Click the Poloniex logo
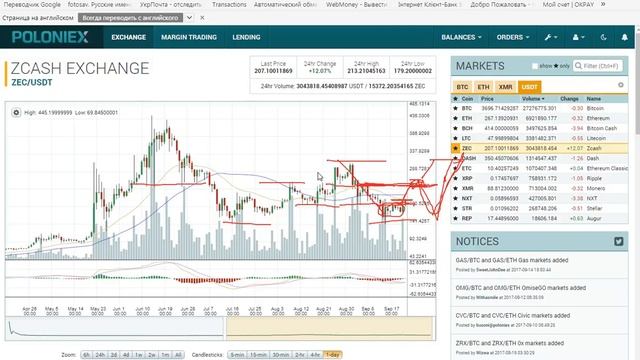640x360 pixels. coord(50,37)
